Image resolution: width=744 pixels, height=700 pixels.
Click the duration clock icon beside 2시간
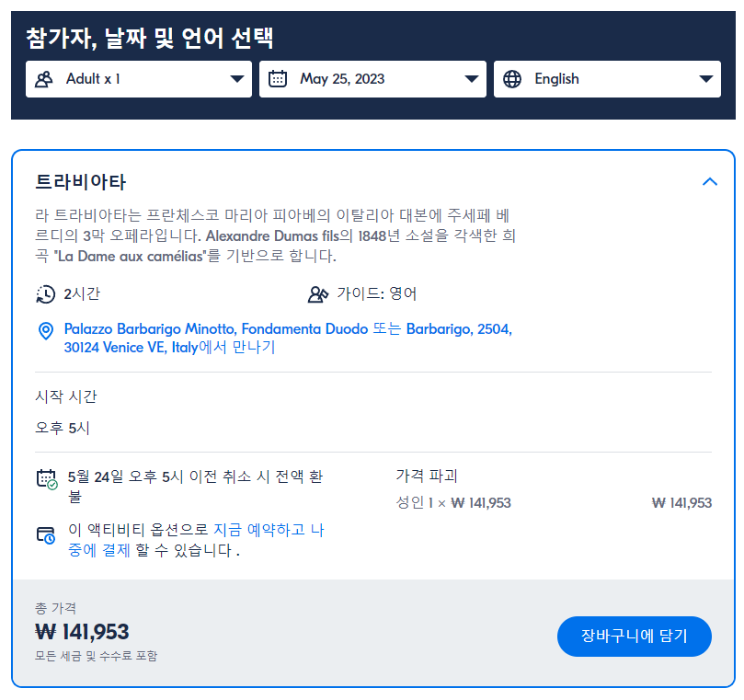(46, 294)
